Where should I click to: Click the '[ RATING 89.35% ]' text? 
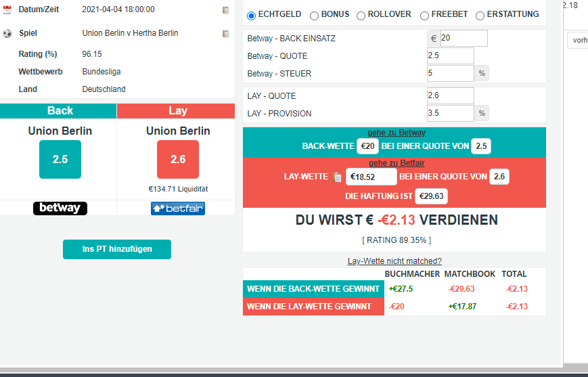(397, 240)
